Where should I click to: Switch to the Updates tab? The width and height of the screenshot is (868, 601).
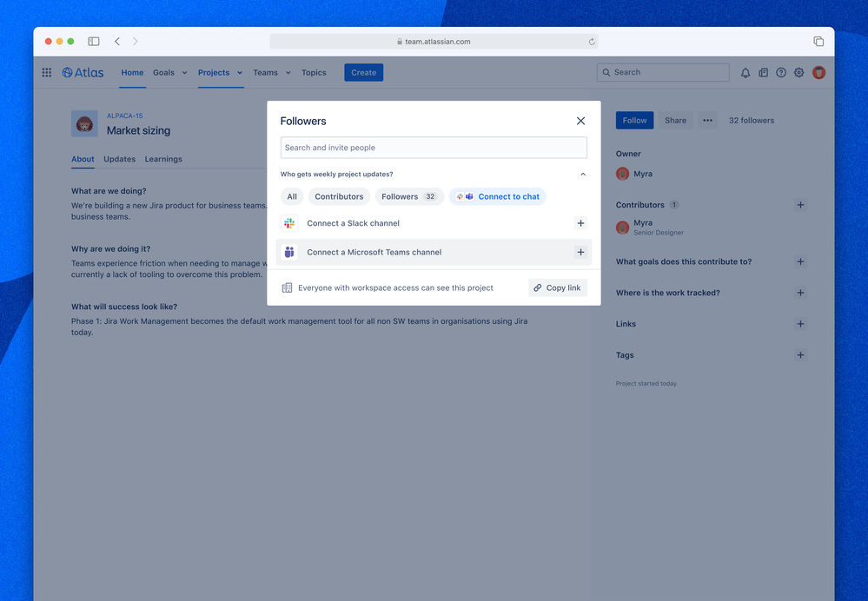(120, 159)
